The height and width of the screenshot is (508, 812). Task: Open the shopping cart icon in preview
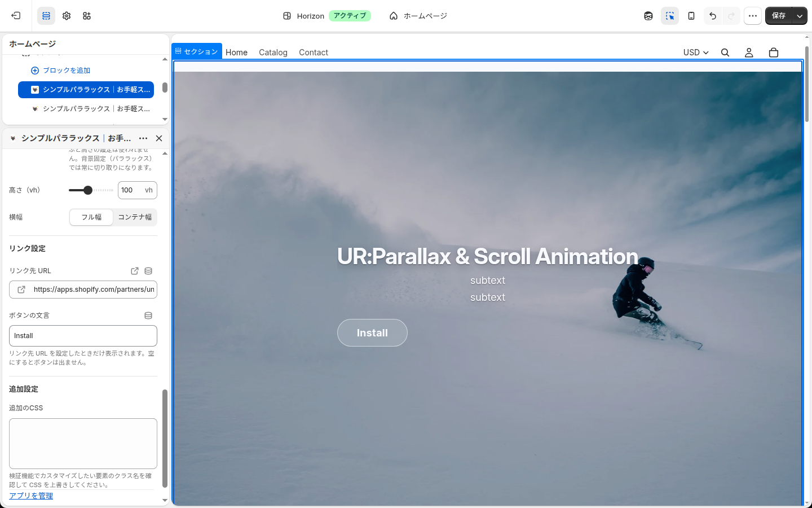tap(774, 52)
